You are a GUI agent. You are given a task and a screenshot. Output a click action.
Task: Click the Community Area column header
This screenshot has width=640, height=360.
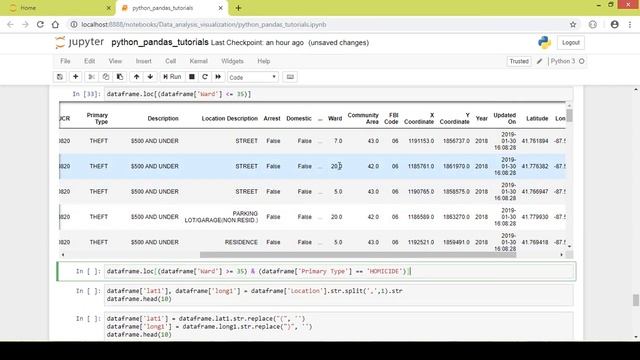click(363, 118)
